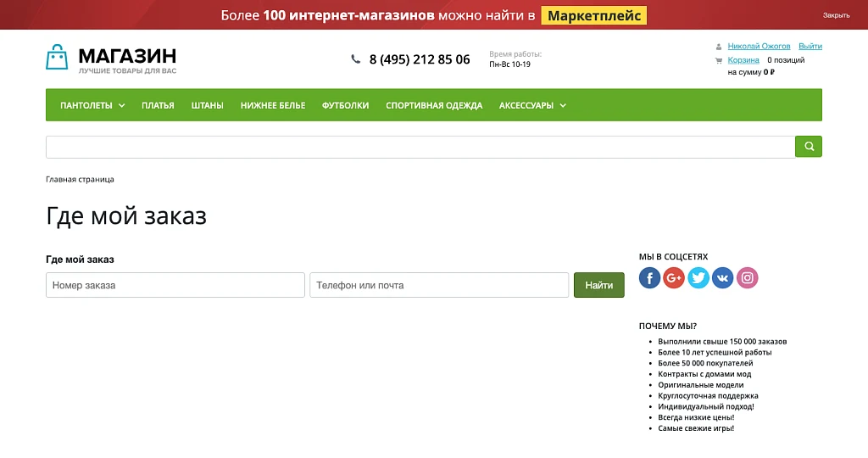Click the text Пн-Вс 10-19
The width and height of the screenshot is (868, 458).
pos(509,64)
